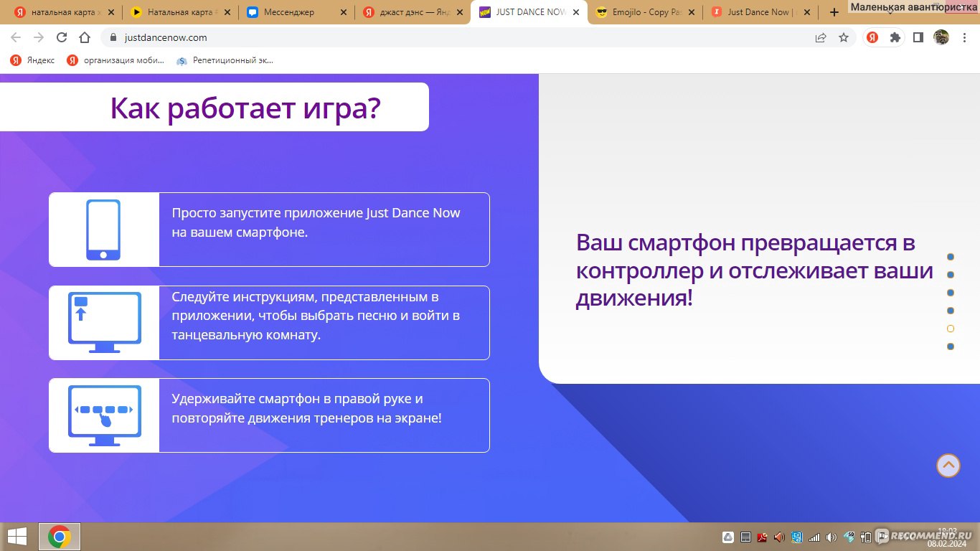Image resolution: width=980 pixels, height=551 pixels.
Task: Click the browser forward arrow
Action: (39, 37)
